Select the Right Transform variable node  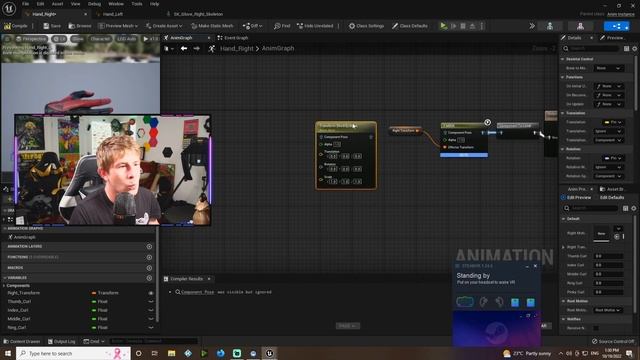[x=404, y=131]
